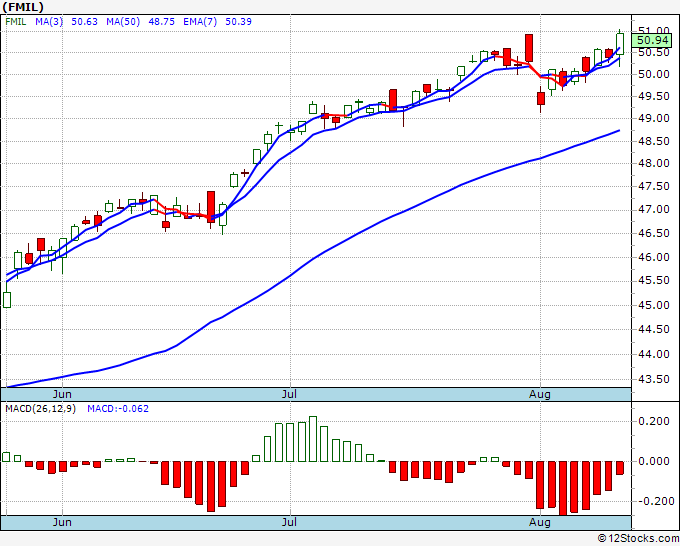This screenshot has width=680, height=546.
Task: Click the 45.00 price axis label
Action: coord(654,305)
